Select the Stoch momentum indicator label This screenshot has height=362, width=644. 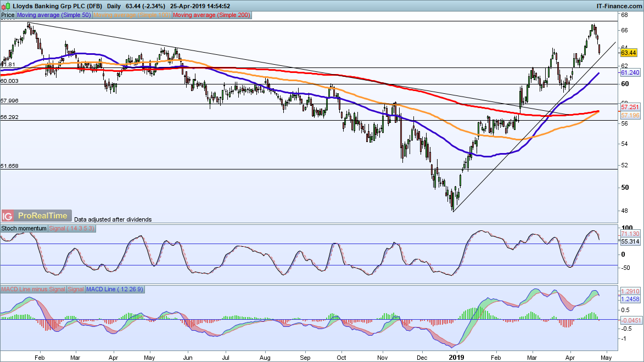(x=23, y=228)
